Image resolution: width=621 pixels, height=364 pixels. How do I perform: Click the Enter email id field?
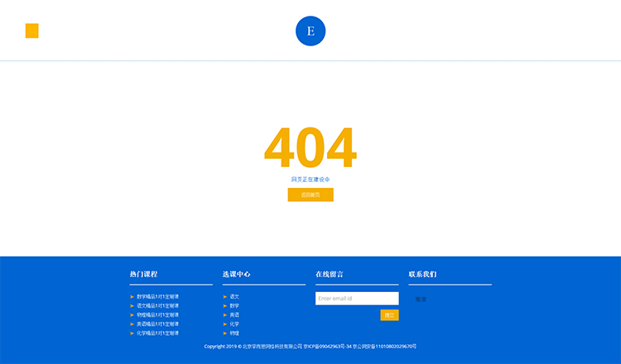[357, 298]
